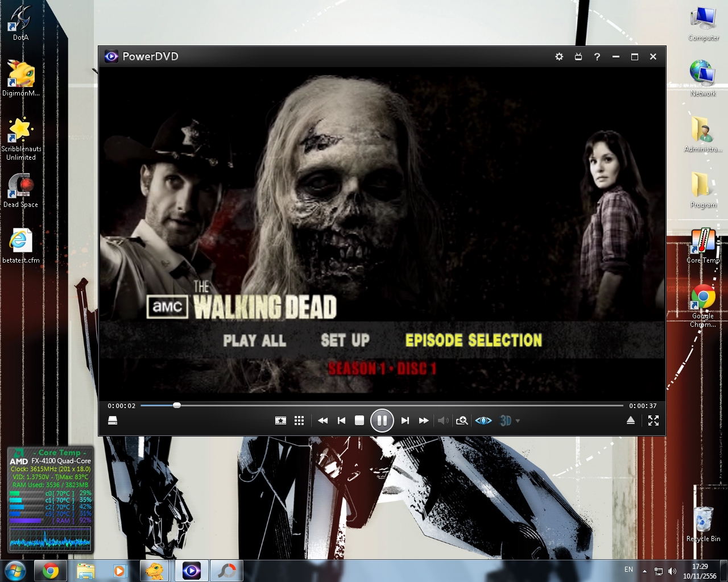Select SET UP in the DVD menu
The image size is (728, 582).
(345, 340)
